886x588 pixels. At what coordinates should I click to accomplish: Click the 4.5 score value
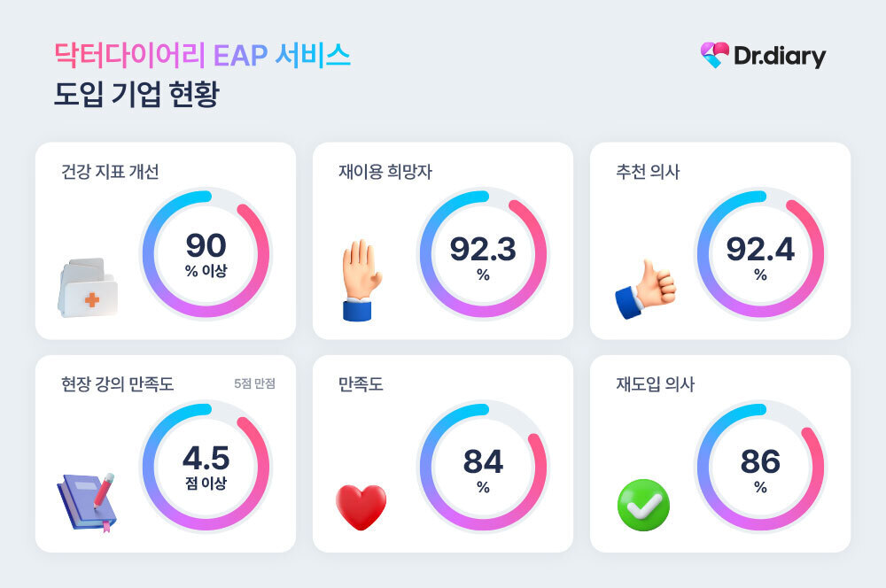206,459
